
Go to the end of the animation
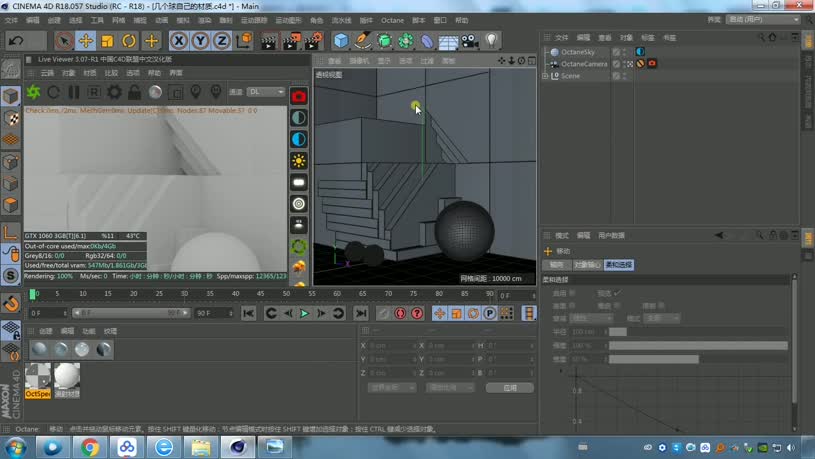click(x=361, y=313)
